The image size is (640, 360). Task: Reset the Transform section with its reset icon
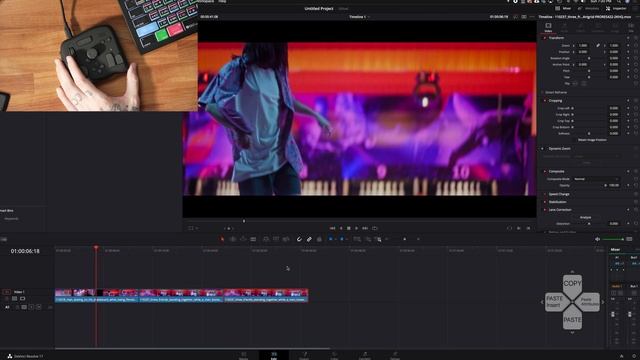click(636, 38)
